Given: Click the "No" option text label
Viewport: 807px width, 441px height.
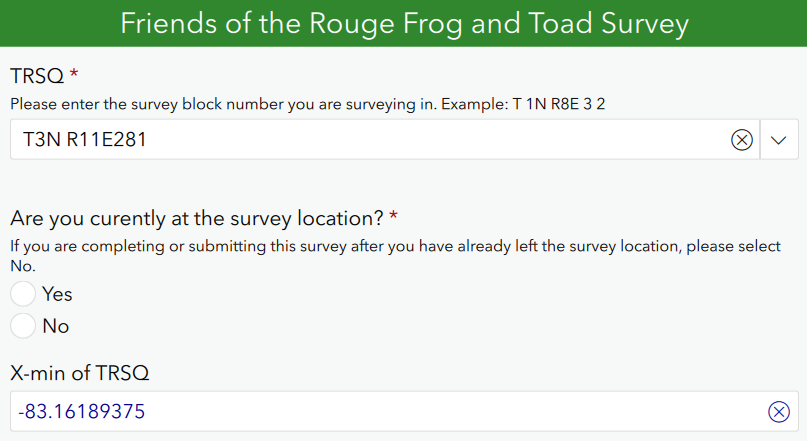Looking at the screenshot, I should [55, 325].
